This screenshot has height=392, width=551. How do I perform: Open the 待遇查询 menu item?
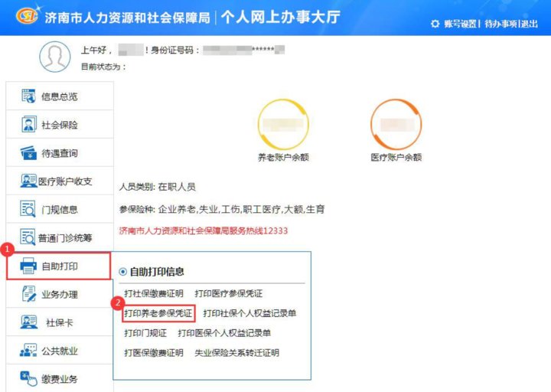tap(60, 153)
